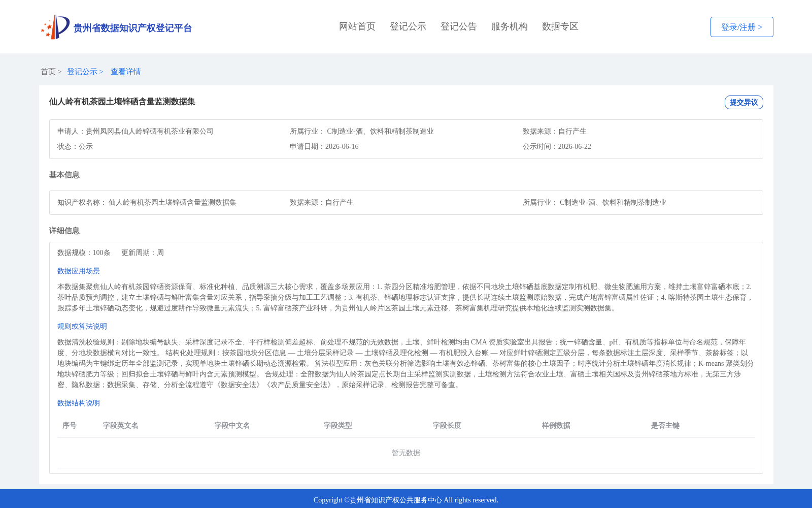Click the 详细信息 section heading
The image size is (812, 508).
[x=64, y=231]
